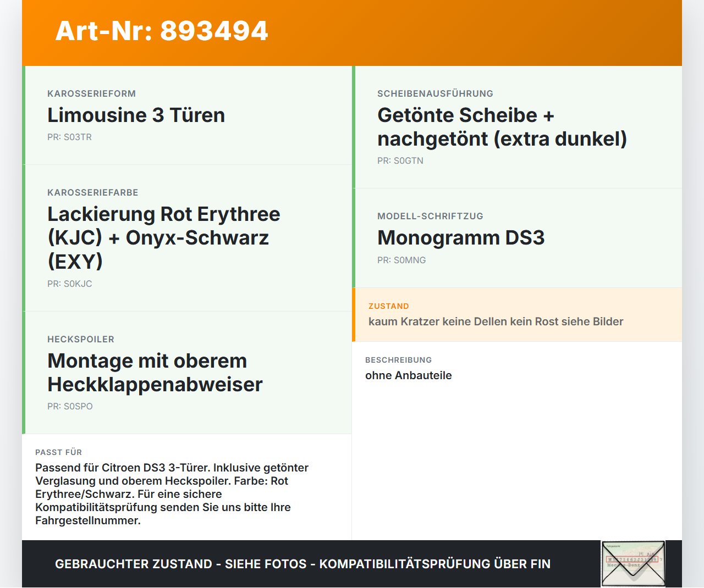Image resolution: width=704 pixels, height=588 pixels.
Task: Select the paint text 'Lackierung Rot Erythree (KJC) + Onyx-Schwarz (EXY)'
Action: [x=164, y=237]
